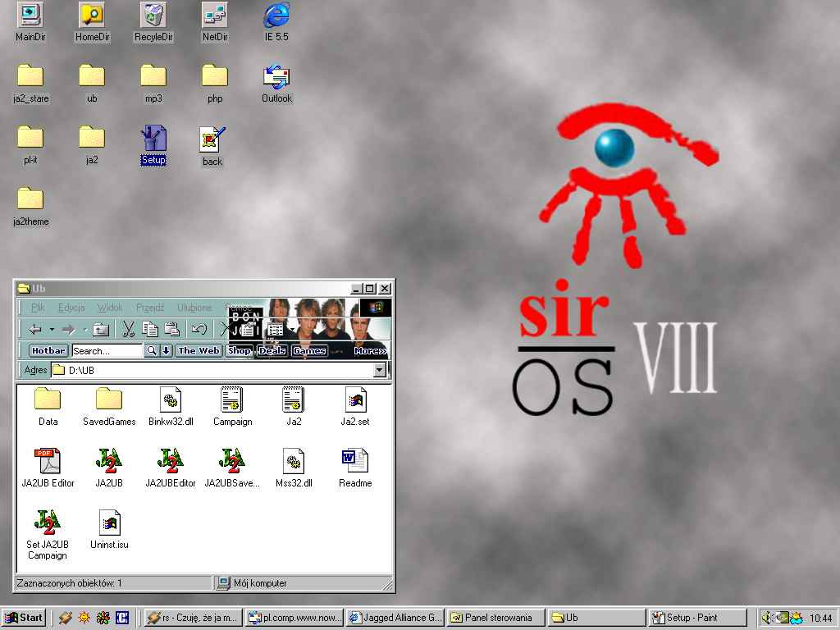The width and height of the screenshot is (840, 630).
Task: Open the Hotbar search options down arrow
Action: [166, 350]
